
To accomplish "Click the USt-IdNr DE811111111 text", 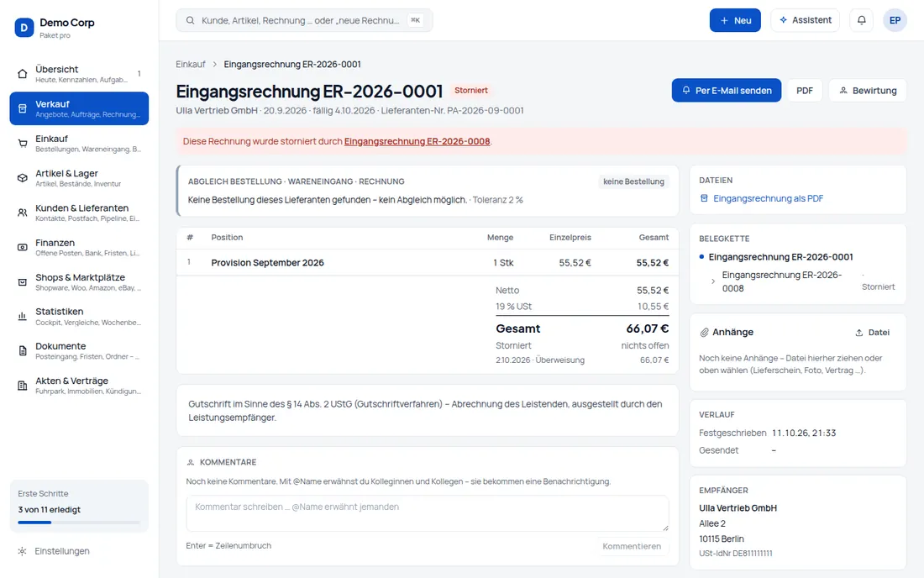I will (x=736, y=554).
